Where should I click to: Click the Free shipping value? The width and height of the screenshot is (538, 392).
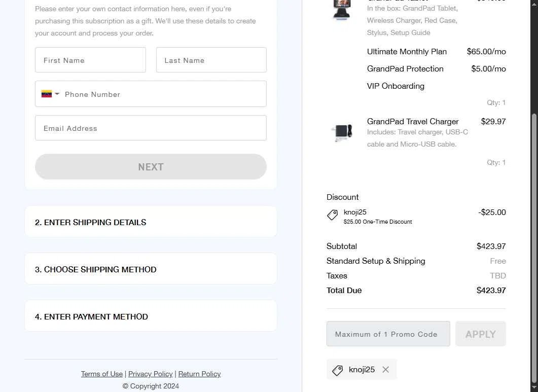498,261
